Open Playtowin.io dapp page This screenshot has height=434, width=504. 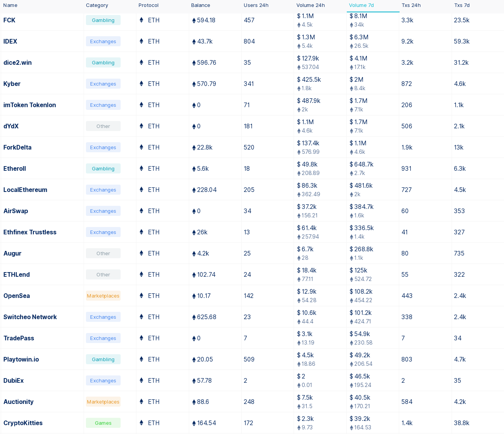21,359
